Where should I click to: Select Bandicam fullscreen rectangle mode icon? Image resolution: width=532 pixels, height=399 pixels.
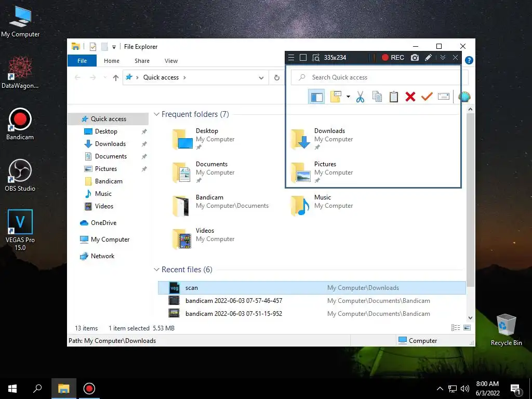click(303, 58)
